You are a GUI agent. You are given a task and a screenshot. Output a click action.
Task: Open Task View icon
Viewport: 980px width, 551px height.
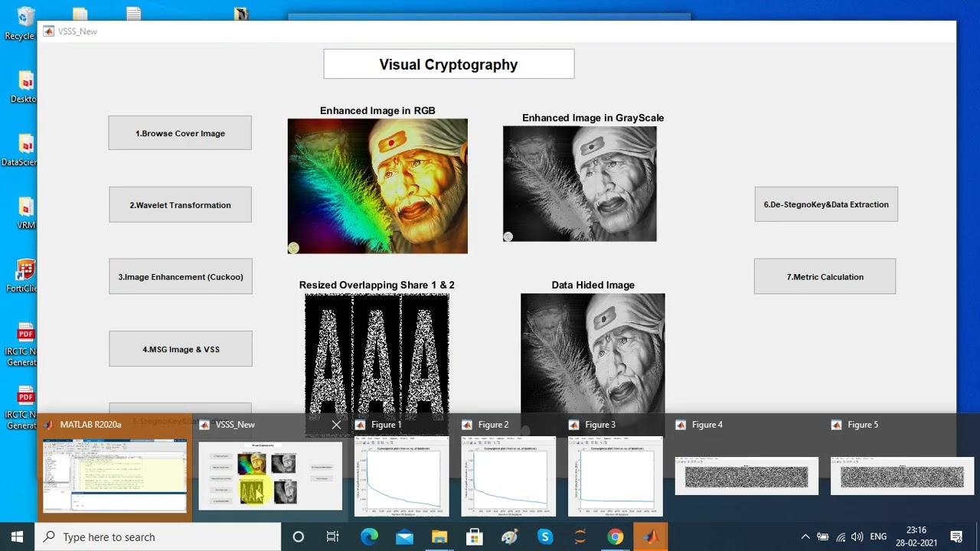(x=333, y=536)
